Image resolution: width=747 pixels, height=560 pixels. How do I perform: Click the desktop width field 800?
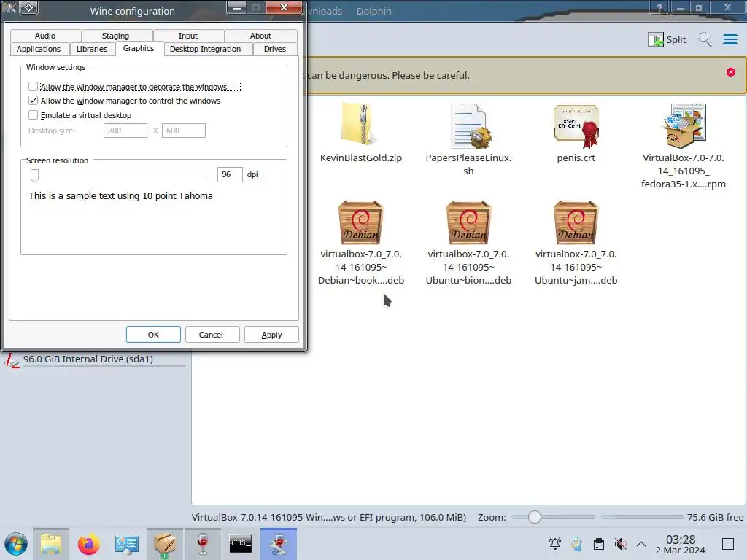click(x=125, y=131)
